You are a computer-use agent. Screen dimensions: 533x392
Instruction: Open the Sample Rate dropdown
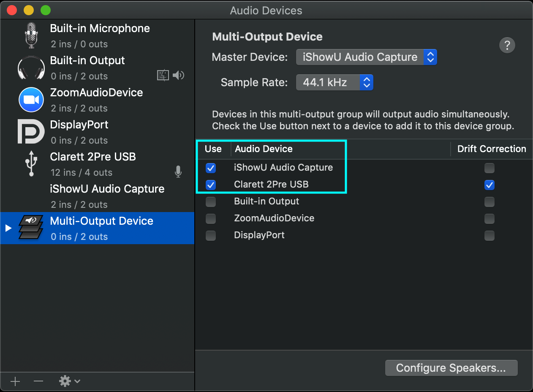[334, 82]
